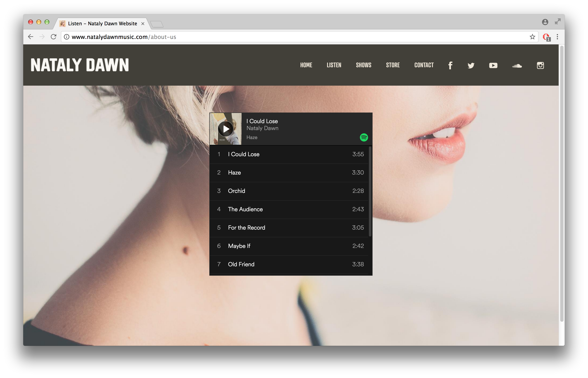Viewport: 588px width, 378px height.
Task: Open the STORE navigation item
Action: coord(393,65)
